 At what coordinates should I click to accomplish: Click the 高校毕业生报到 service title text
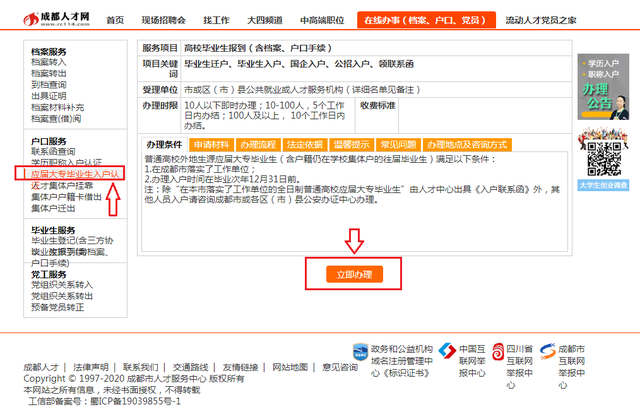tap(258, 48)
